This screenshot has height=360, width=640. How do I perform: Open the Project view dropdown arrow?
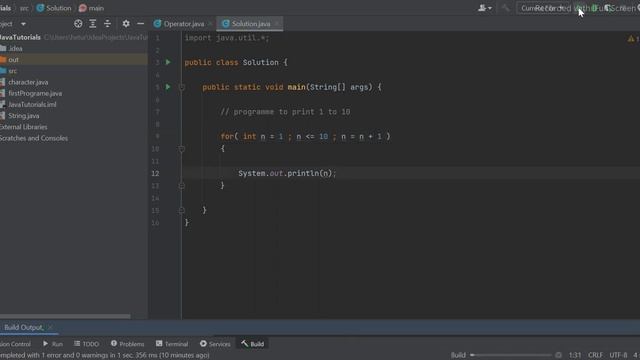click(x=23, y=24)
